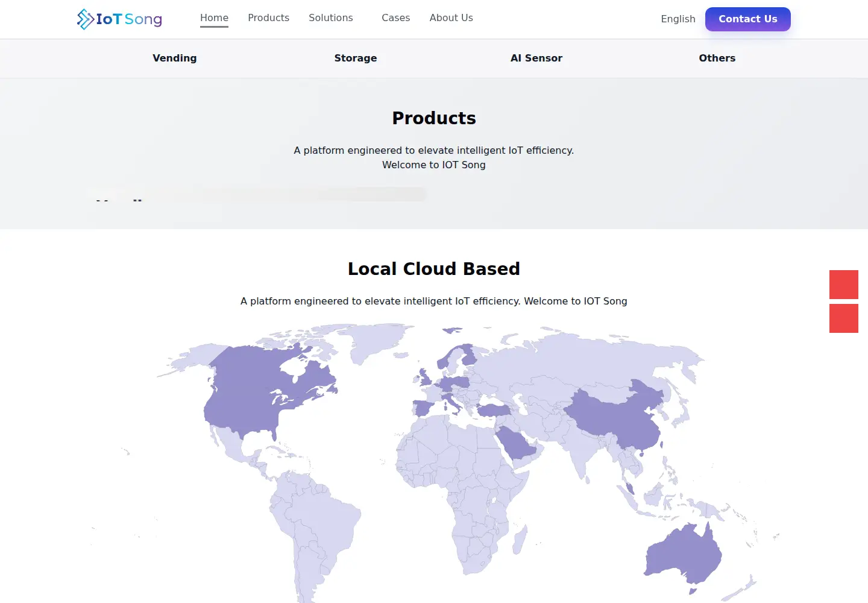The height and width of the screenshot is (603, 868).
Task: Go to the Home page
Action: pyautogui.click(x=214, y=18)
